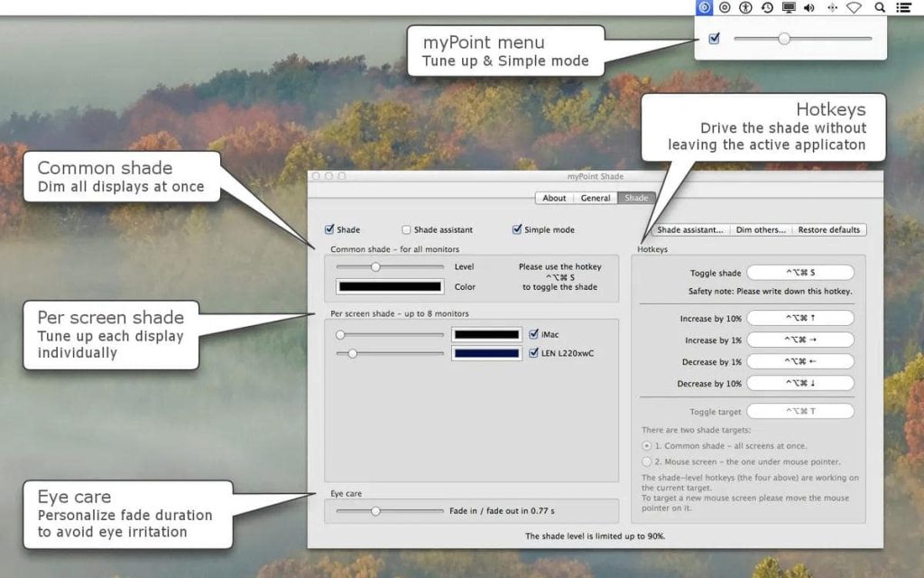Viewport: 924px width, 578px height.
Task: Switch to the General tab
Action: pyautogui.click(x=596, y=198)
